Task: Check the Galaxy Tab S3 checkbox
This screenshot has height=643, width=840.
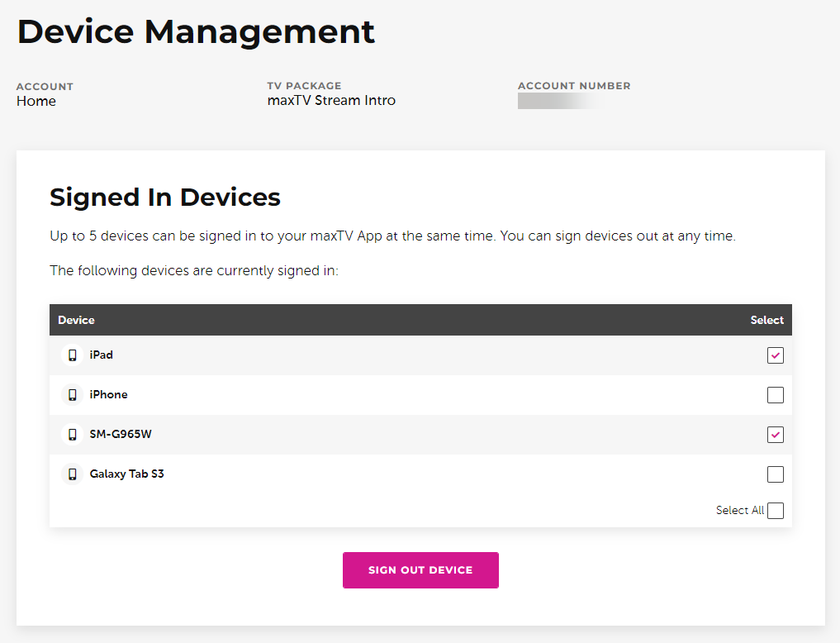Action: click(x=775, y=474)
